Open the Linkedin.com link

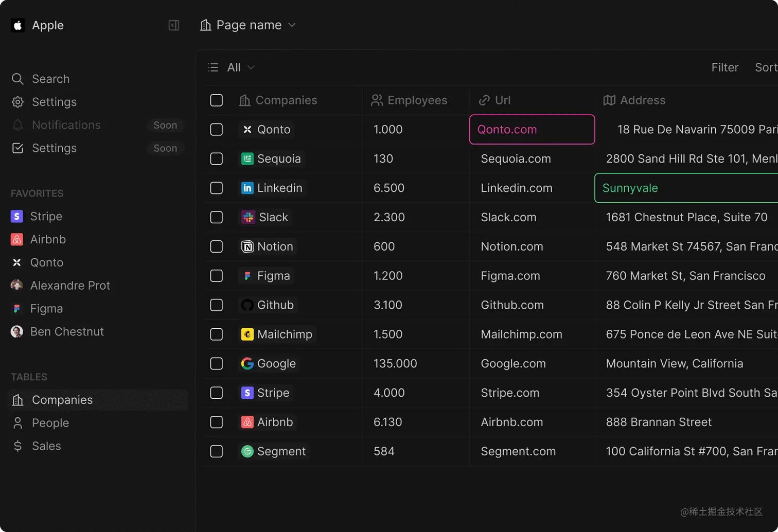[517, 188]
